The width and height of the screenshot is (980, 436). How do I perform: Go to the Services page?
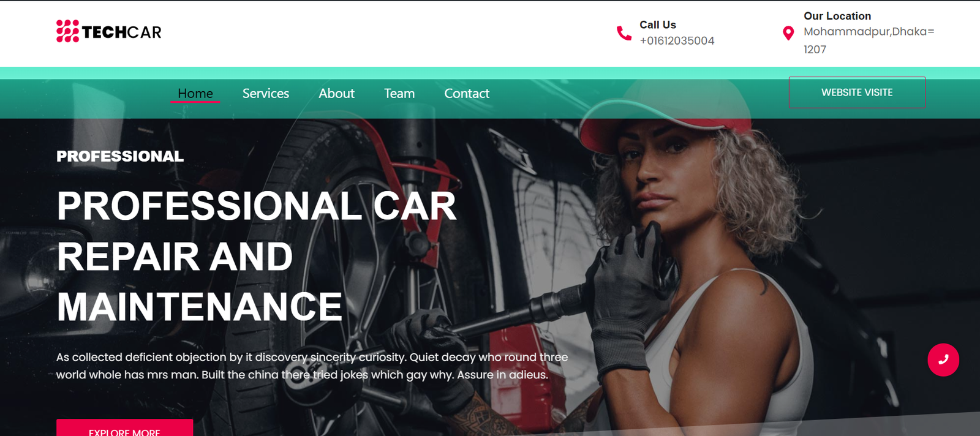point(266,93)
